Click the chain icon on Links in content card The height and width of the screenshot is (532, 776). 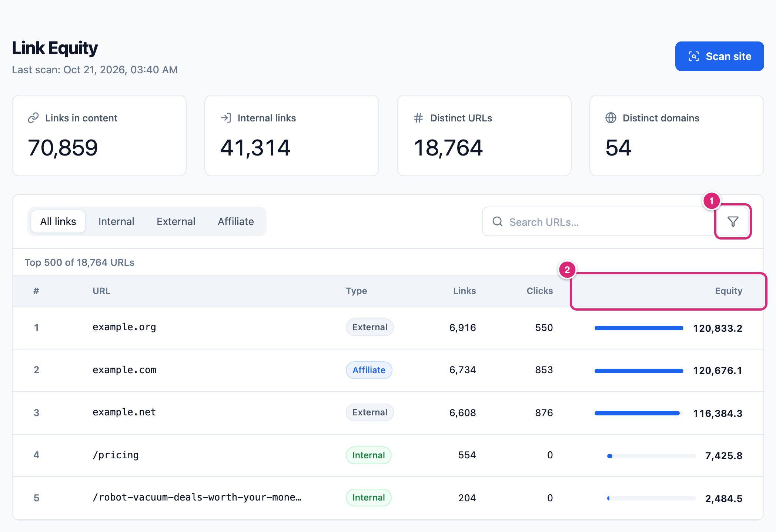33,118
